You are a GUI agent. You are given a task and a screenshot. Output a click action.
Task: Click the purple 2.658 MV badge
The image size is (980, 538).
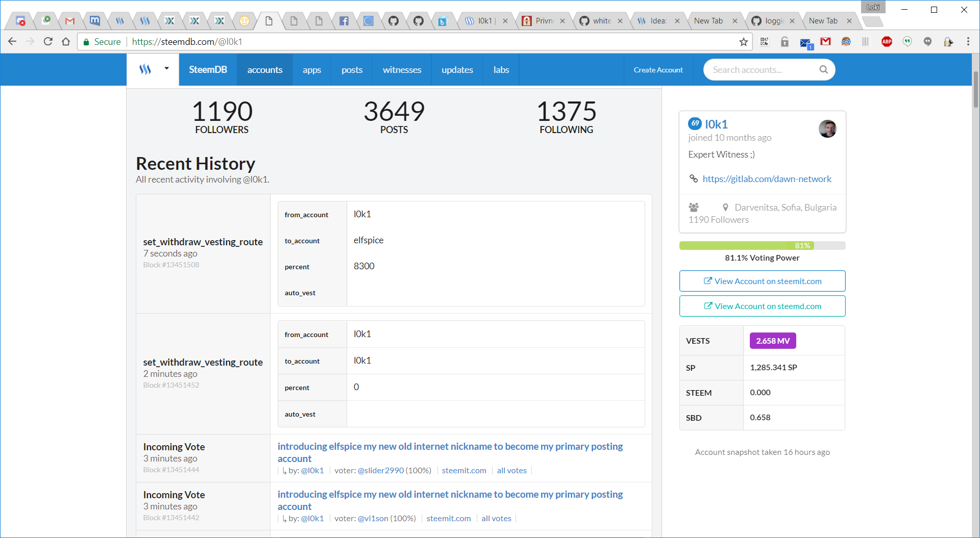click(x=773, y=341)
